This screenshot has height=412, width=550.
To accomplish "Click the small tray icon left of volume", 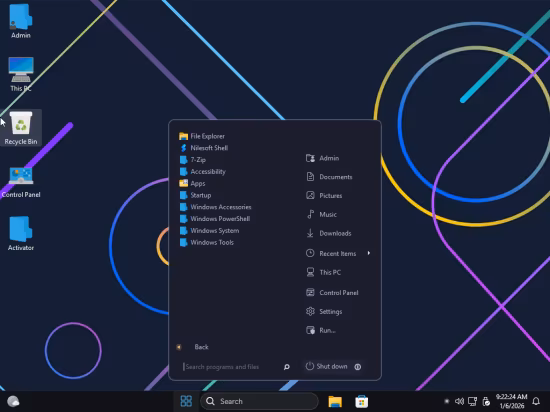I will 447,401.
